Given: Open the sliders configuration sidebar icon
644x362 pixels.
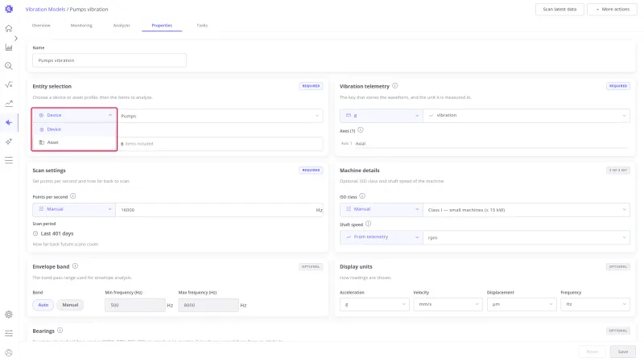Looking at the screenshot, I should (x=9, y=333).
